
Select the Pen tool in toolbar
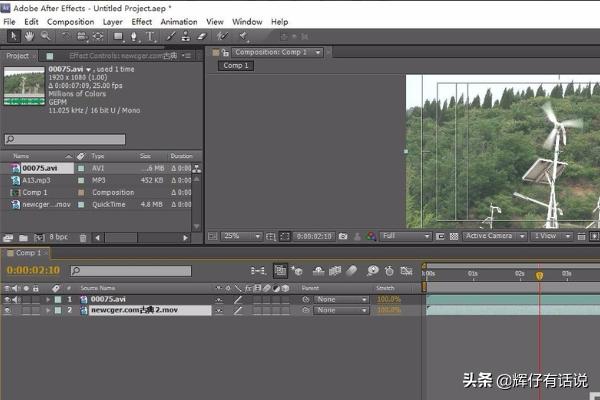click(x=132, y=36)
